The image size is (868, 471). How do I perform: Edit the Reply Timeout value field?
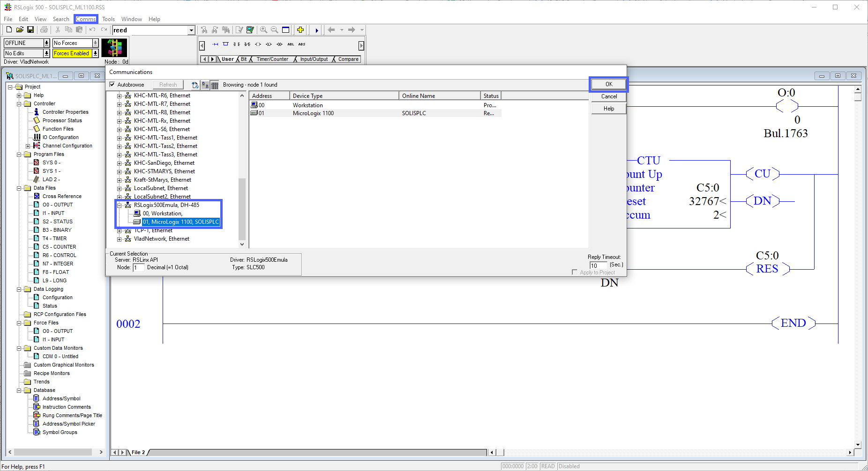pos(598,265)
